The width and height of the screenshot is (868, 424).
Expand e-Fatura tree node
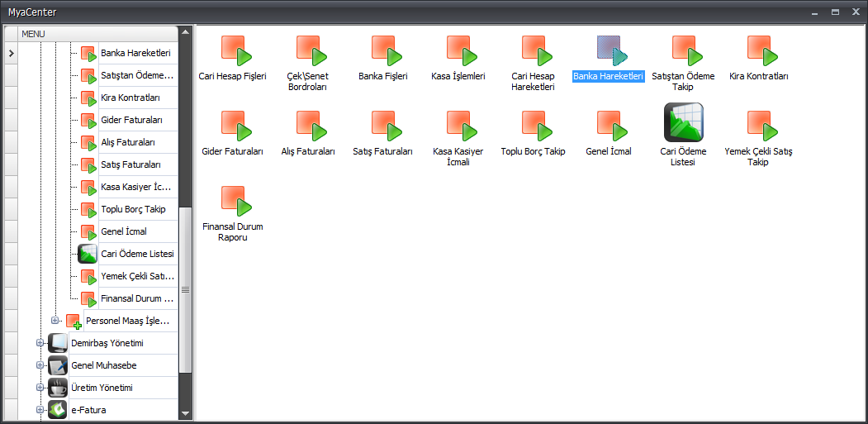pyautogui.click(x=40, y=410)
